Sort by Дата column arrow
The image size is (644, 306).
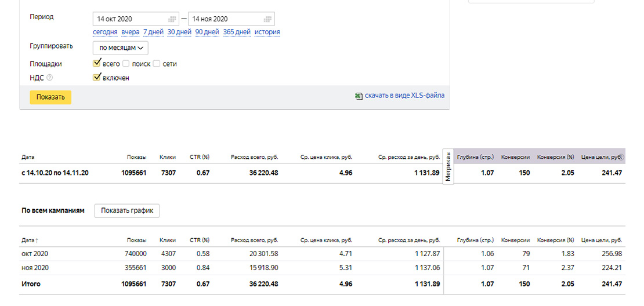pyautogui.click(x=38, y=241)
